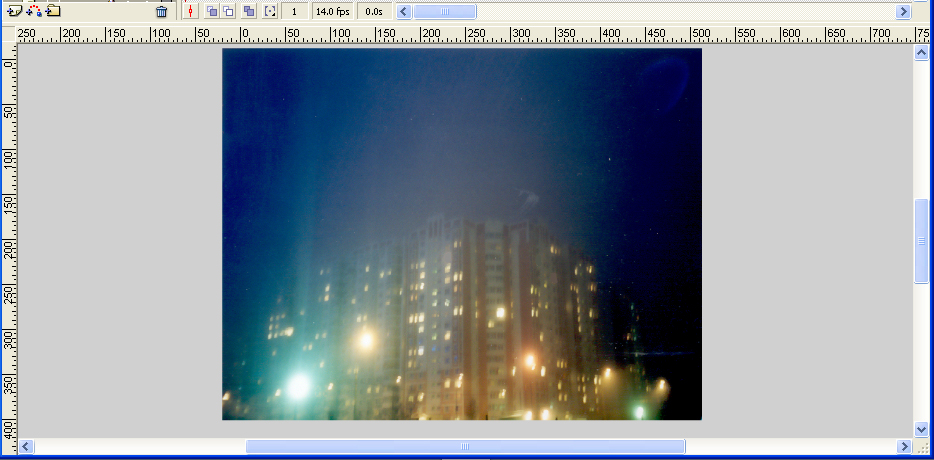Click the timeline horizontal scrollbar thumb
The image size is (934, 460).
(x=445, y=12)
